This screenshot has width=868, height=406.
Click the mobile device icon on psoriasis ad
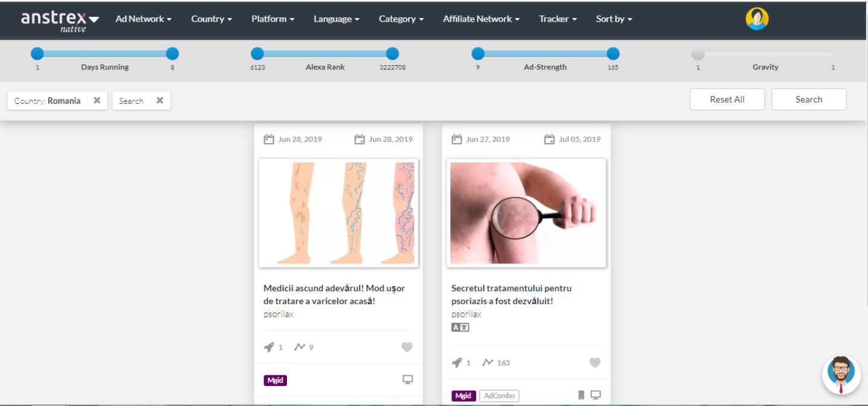pyautogui.click(x=581, y=395)
